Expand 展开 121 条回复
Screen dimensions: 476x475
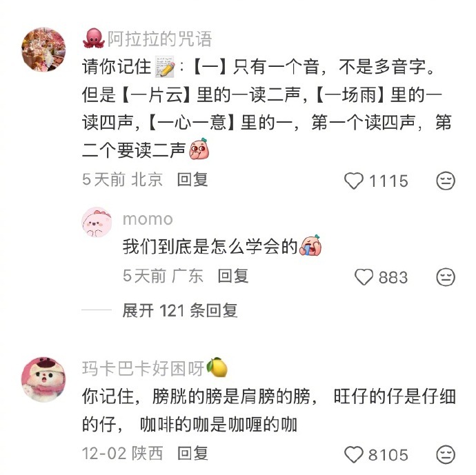[180, 311]
